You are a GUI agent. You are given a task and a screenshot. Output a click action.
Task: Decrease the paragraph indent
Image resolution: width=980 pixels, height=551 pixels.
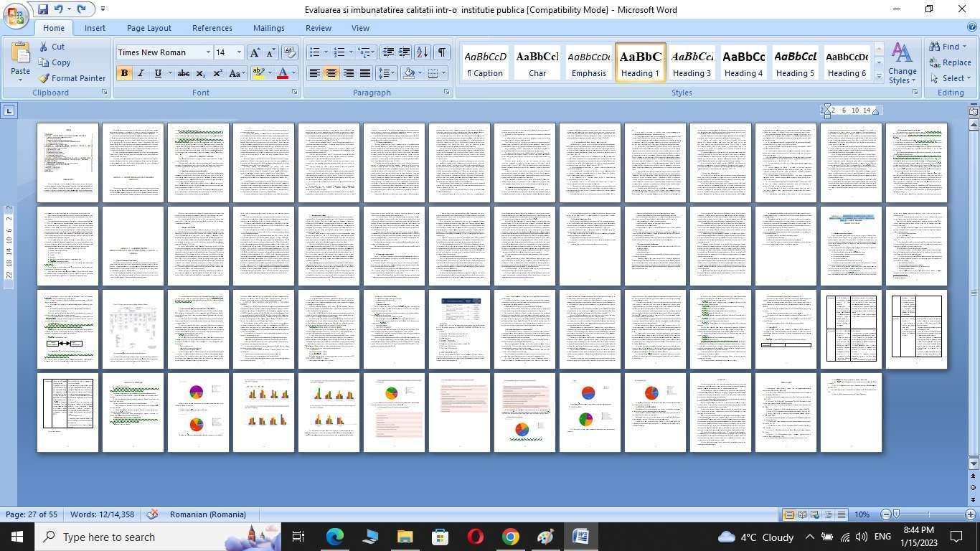[388, 52]
